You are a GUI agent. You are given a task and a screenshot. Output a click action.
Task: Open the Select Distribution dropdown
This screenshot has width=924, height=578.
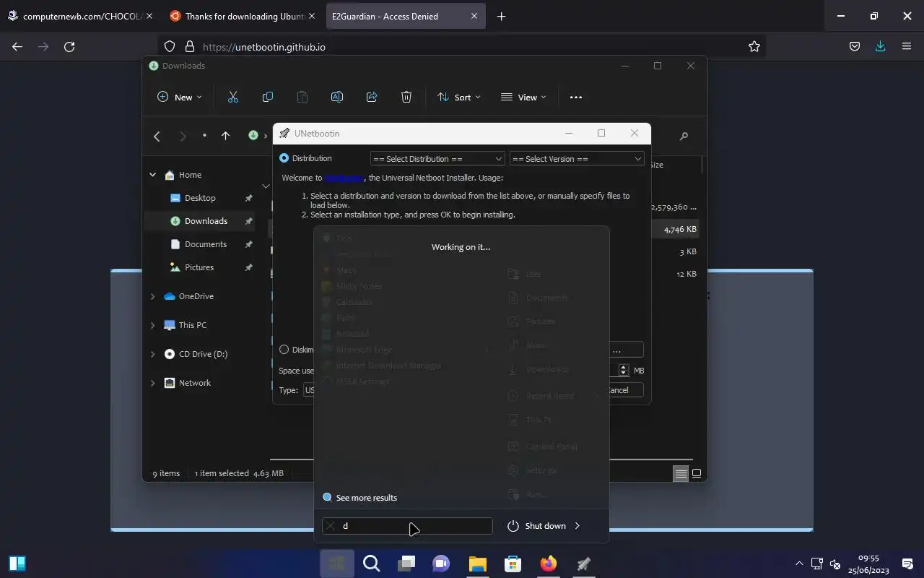click(x=437, y=159)
